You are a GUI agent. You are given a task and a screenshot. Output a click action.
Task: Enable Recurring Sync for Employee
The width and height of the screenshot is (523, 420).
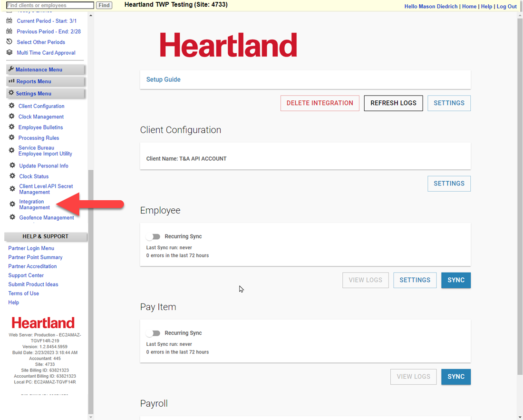153,236
